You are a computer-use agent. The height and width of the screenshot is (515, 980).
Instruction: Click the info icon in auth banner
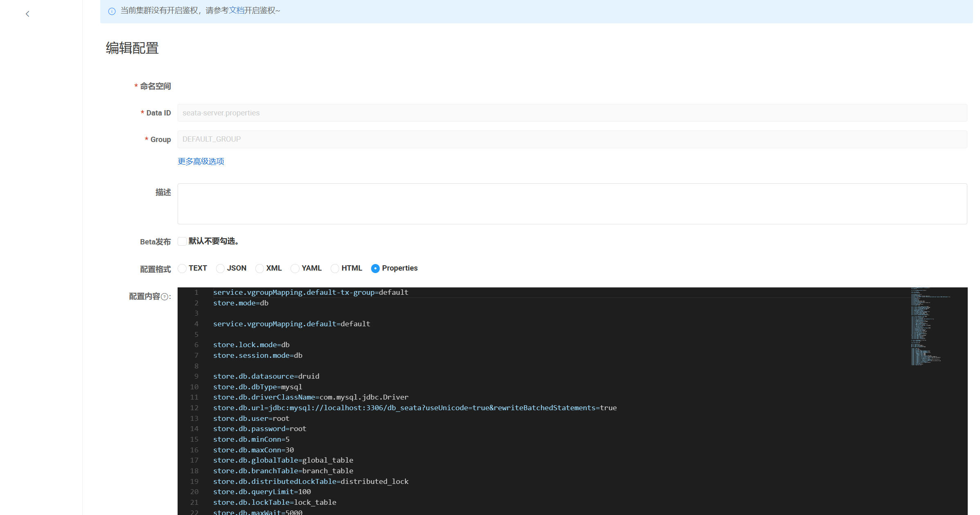click(x=112, y=11)
